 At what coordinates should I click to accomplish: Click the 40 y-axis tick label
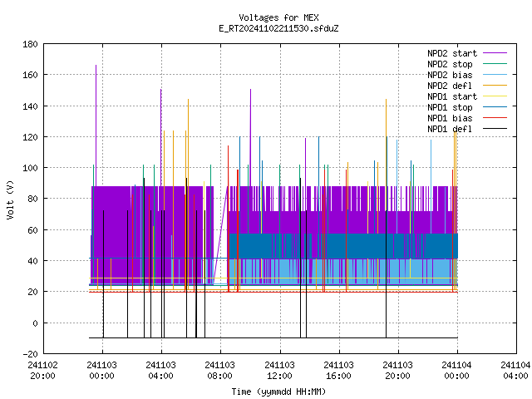(32, 261)
